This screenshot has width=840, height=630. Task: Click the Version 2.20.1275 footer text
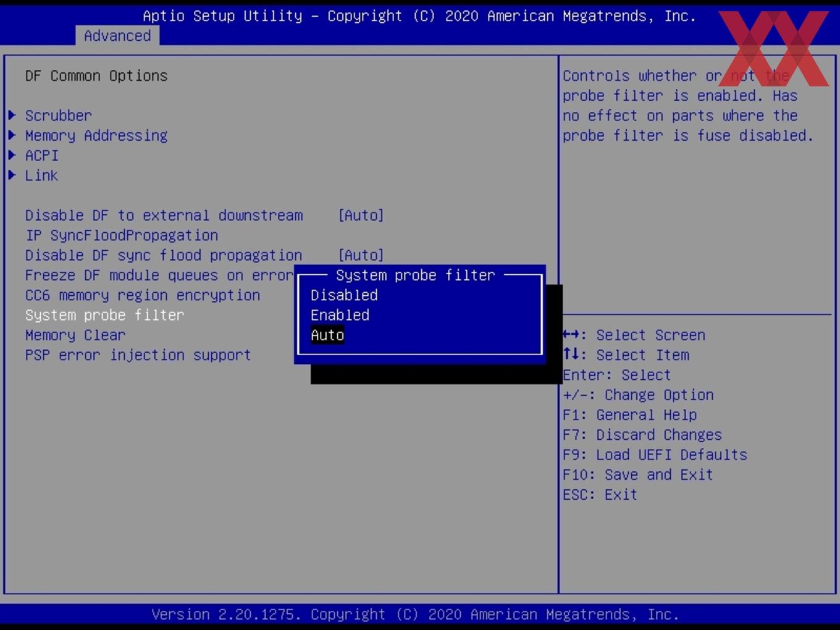coord(415,615)
